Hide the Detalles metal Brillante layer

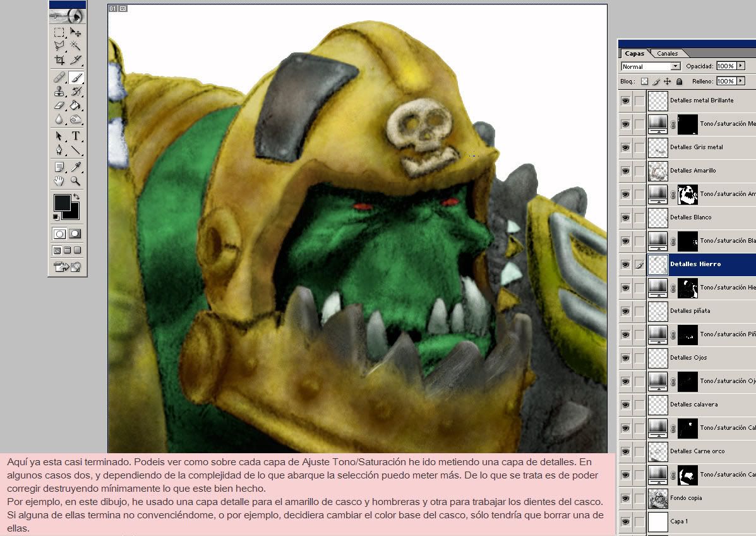click(625, 101)
